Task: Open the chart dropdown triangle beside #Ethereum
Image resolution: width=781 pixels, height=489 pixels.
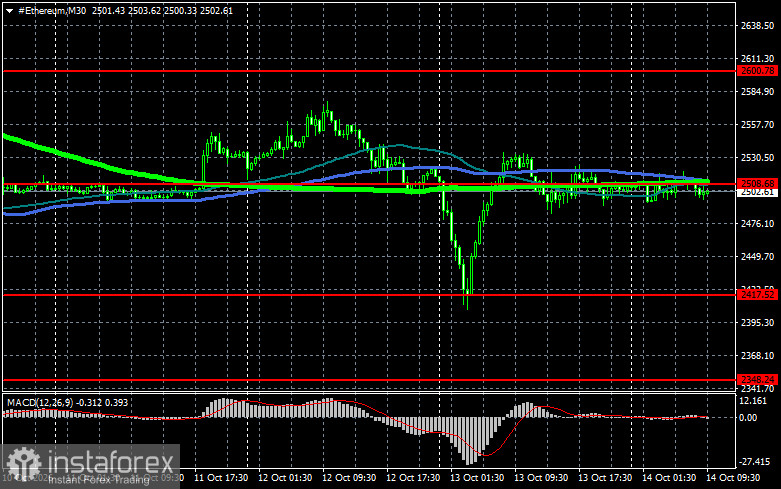Action: pos(9,11)
